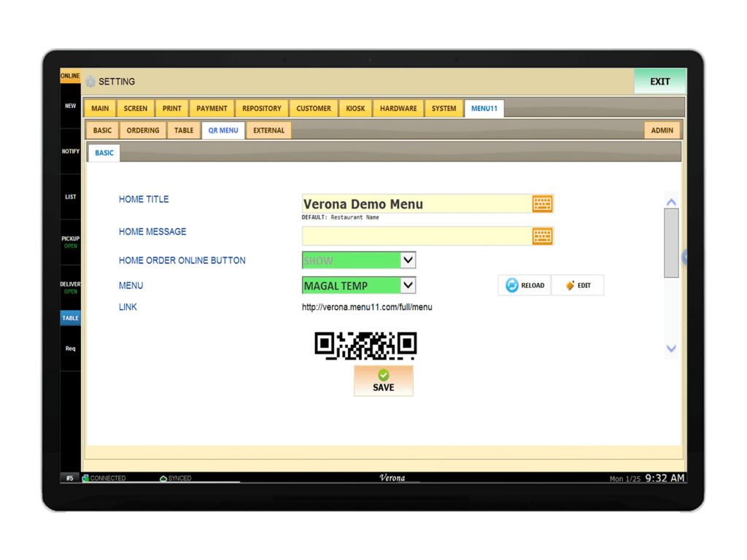
Task: Click the verona.menu11.com menu link
Action: click(367, 307)
